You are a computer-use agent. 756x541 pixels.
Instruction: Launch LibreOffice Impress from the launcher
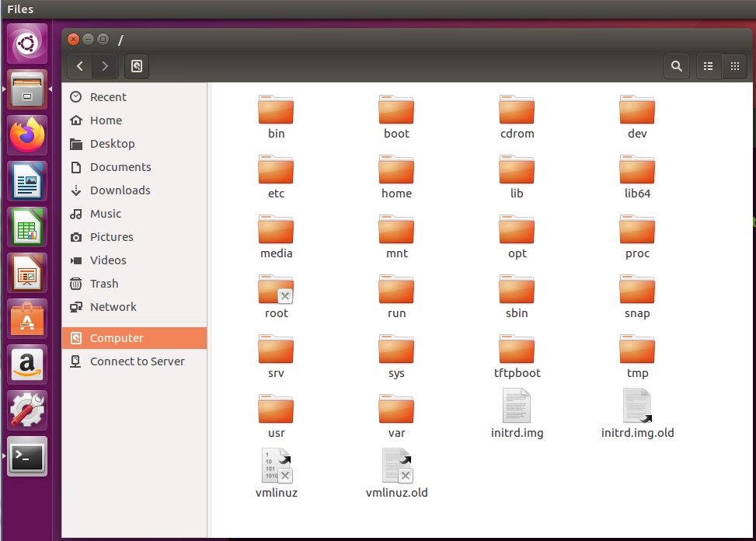[27, 273]
